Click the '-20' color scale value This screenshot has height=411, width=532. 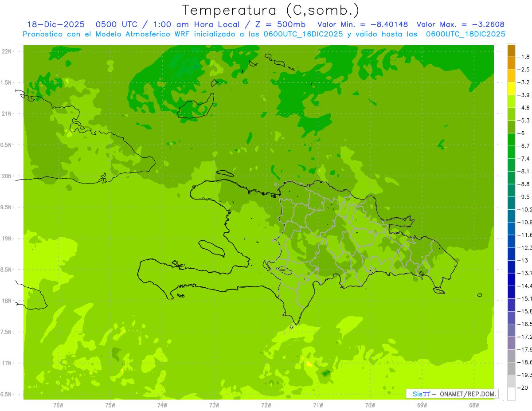click(x=522, y=388)
